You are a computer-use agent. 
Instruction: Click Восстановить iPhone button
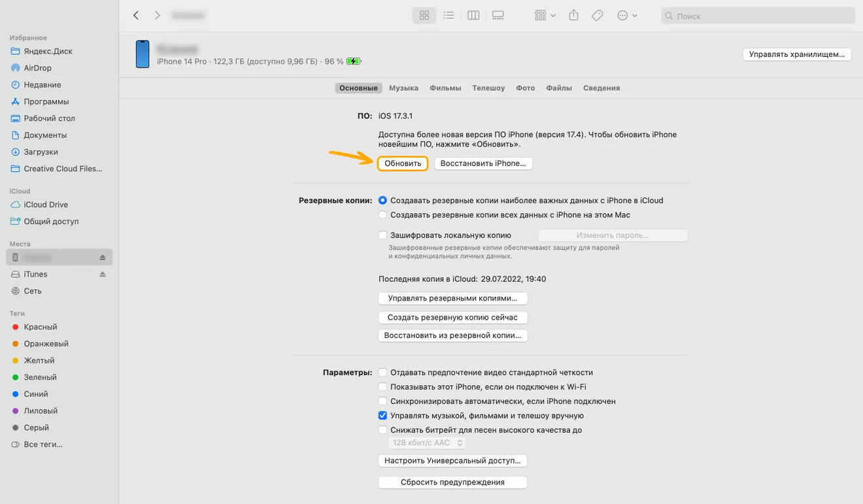(x=483, y=163)
